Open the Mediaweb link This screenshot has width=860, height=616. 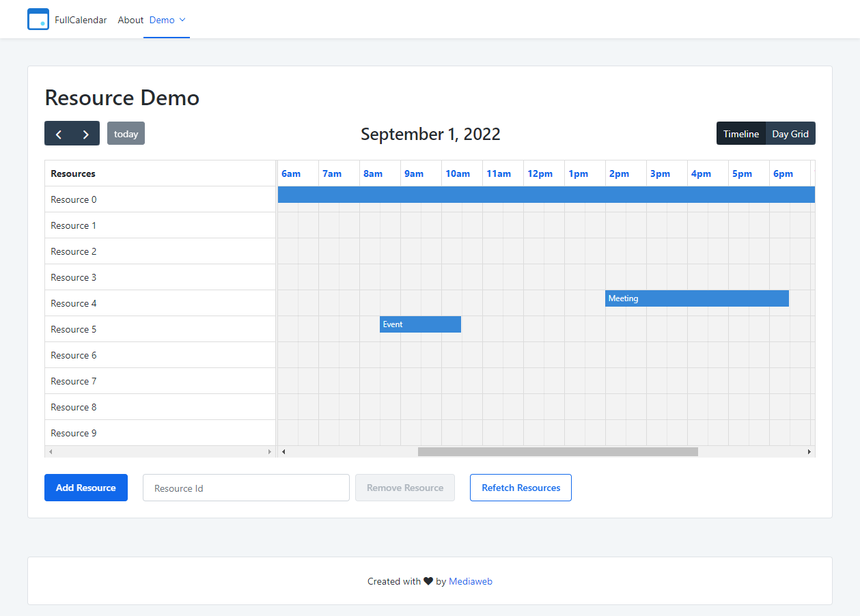click(471, 581)
